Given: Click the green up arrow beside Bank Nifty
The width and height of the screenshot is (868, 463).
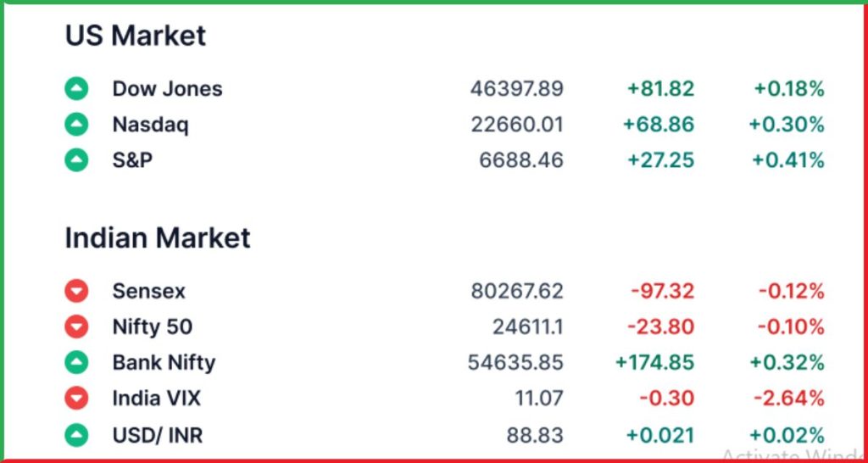Looking at the screenshot, I should 76,362.
